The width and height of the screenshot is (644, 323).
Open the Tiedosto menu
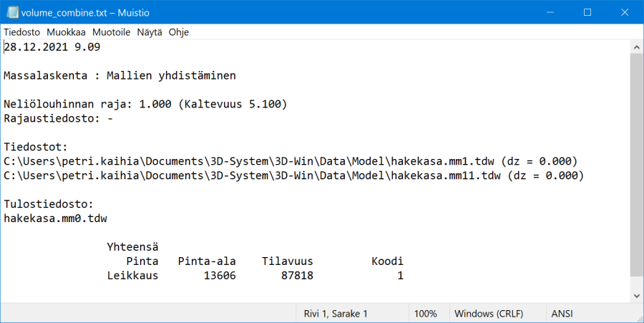pyautogui.click(x=23, y=32)
